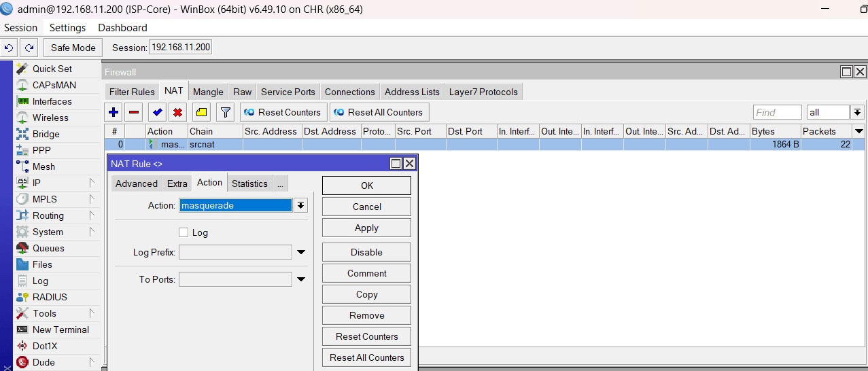The image size is (868, 371).
Task: Open New Terminal
Action: click(60, 330)
